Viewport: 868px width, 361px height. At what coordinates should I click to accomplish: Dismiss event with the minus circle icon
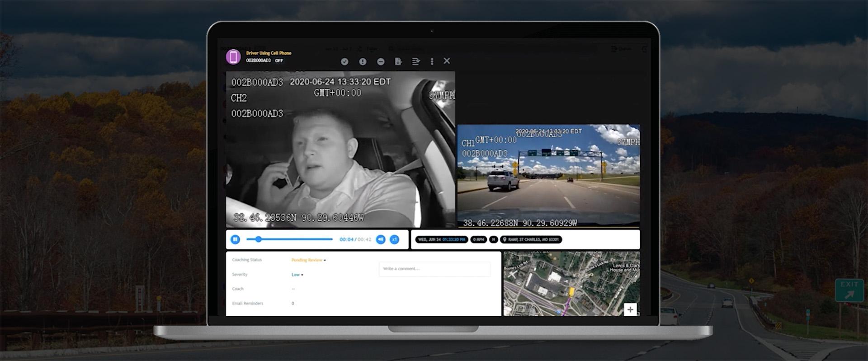click(381, 61)
